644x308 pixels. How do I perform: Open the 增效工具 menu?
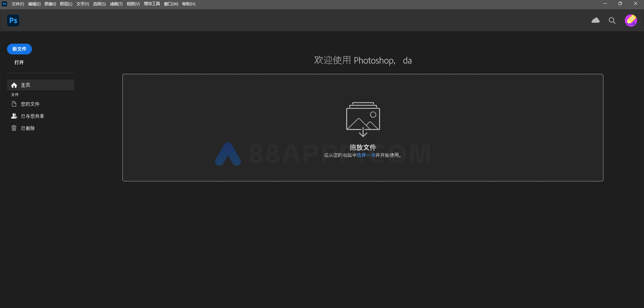click(152, 4)
